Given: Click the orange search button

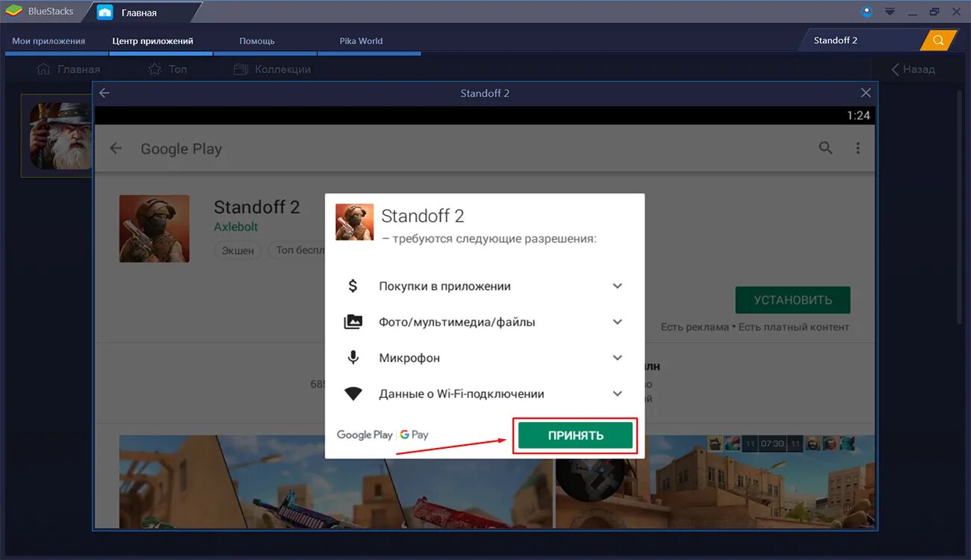Looking at the screenshot, I should point(939,40).
